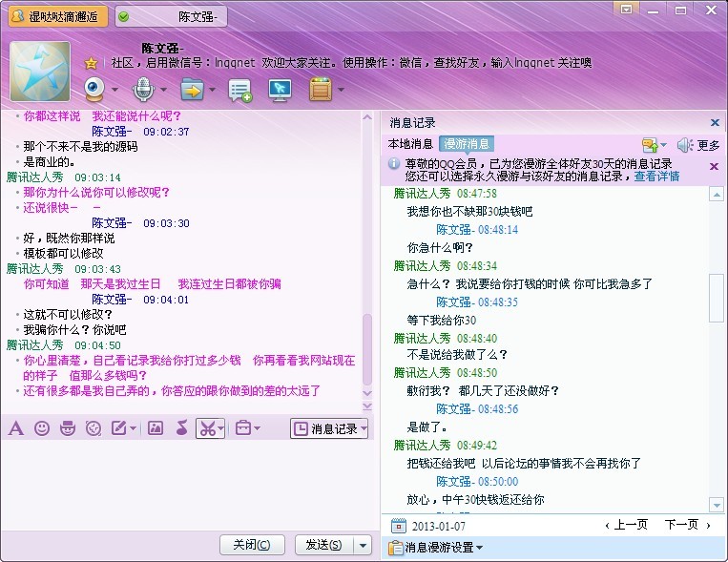The image size is (728, 562).
Task: Click the contact signature text with lnqqnet
Action: 351,63
